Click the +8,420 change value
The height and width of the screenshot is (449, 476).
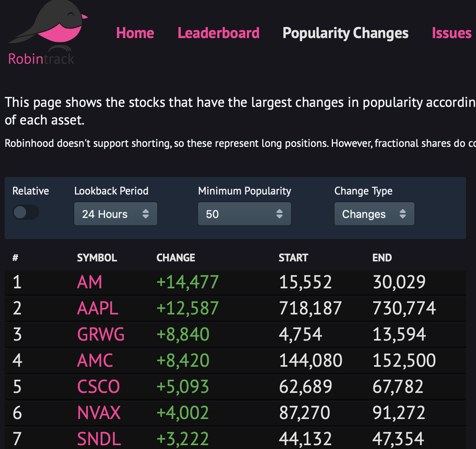pyautogui.click(x=183, y=361)
